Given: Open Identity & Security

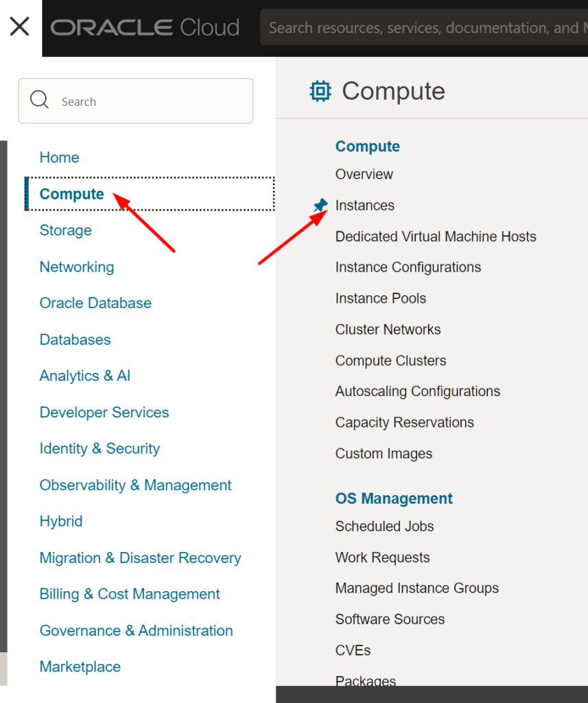Looking at the screenshot, I should point(99,448).
